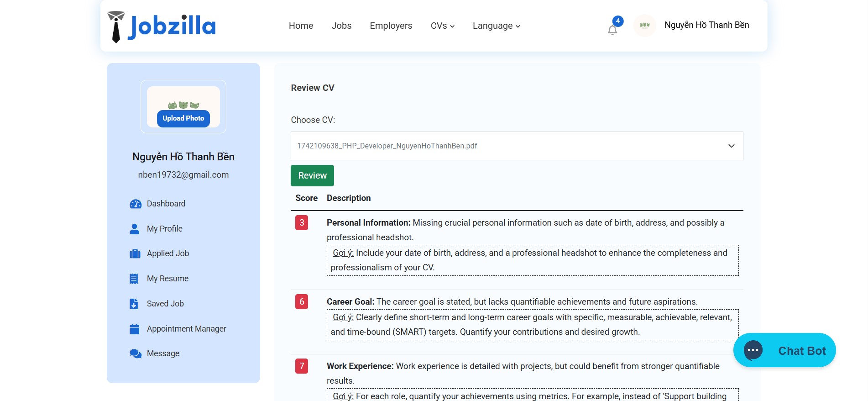This screenshot has width=868, height=401.
Task: Click the Jobzilla logo
Action: point(162,26)
